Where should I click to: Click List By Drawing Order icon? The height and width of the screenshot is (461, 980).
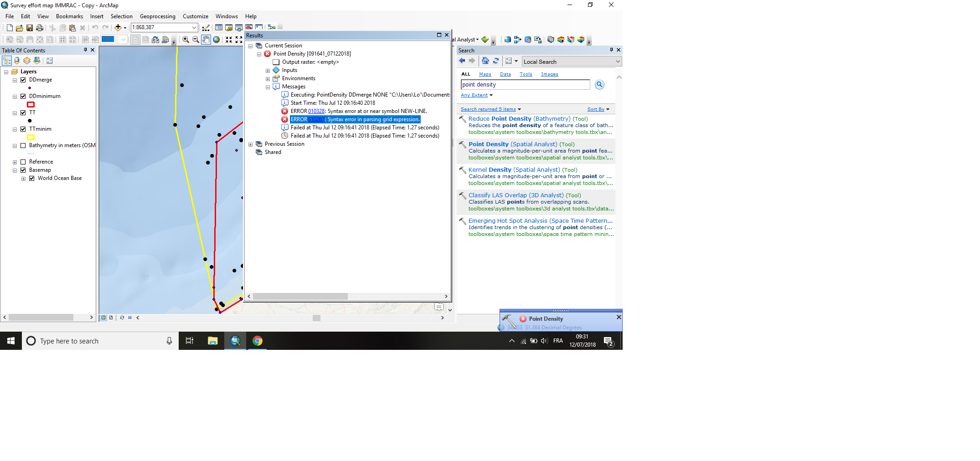tap(7, 61)
